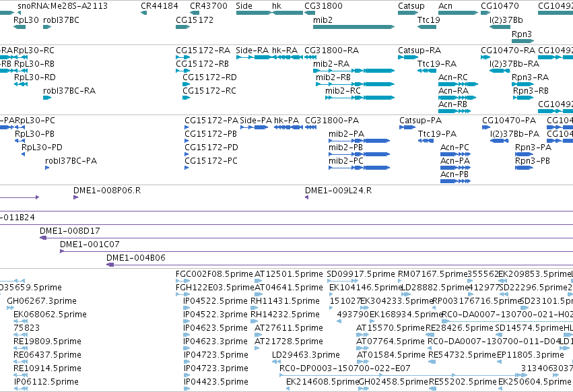Select the CR43700 gene label
The image size is (573, 392).
[x=209, y=6]
